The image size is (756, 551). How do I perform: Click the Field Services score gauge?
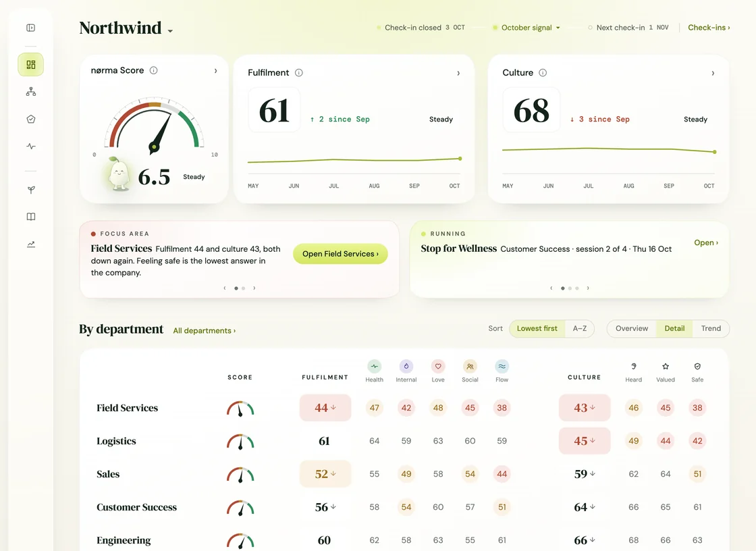pos(240,409)
